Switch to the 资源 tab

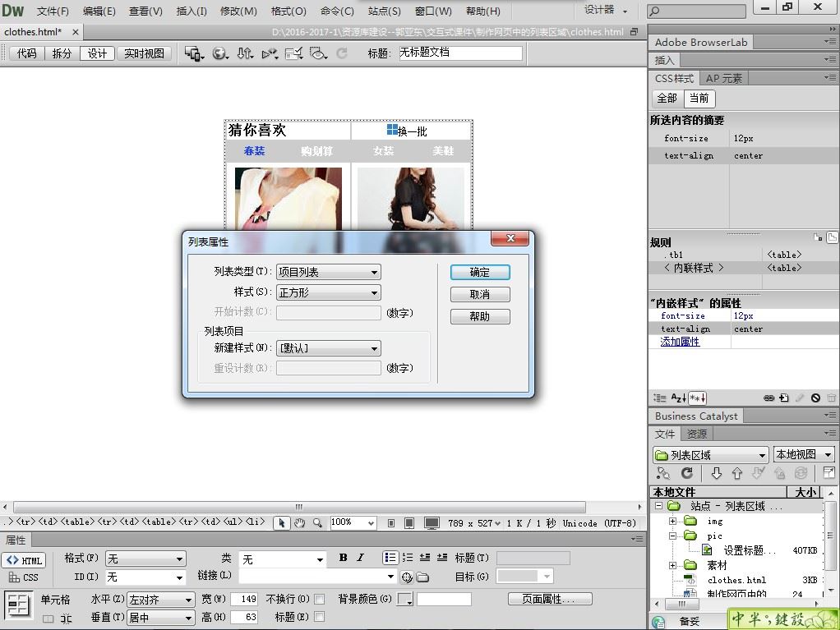point(697,434)
